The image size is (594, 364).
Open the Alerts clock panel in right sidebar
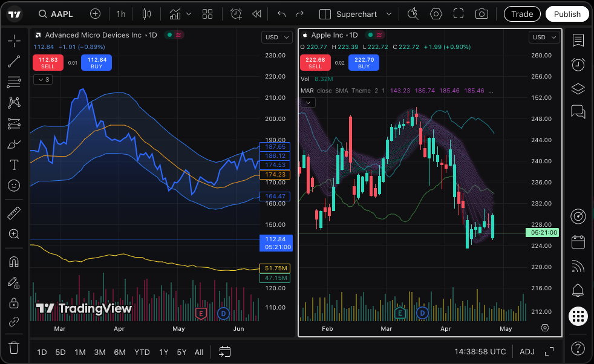coord(578,65)
